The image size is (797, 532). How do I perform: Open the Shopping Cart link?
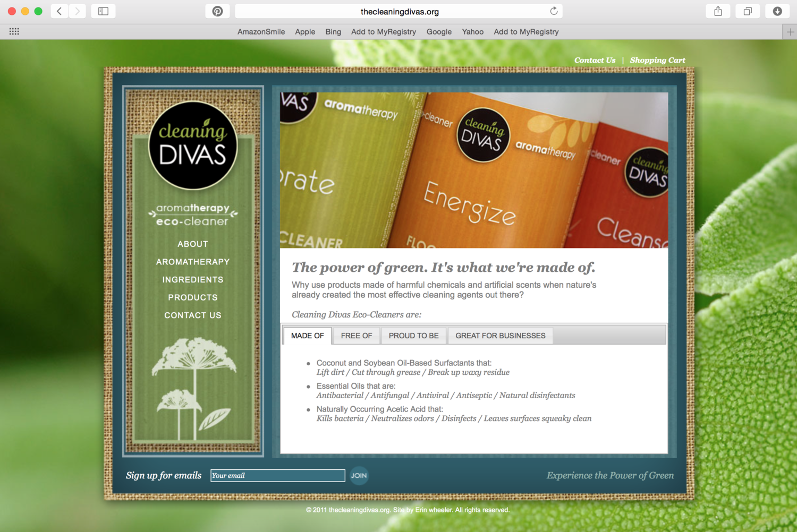point(657,60)
